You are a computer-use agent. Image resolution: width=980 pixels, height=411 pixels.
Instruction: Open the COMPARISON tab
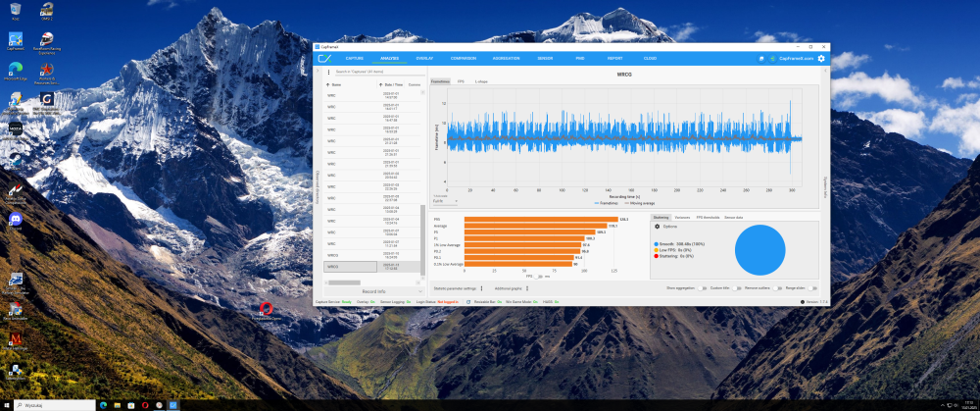pyautogui.click(x=464, y=58)
